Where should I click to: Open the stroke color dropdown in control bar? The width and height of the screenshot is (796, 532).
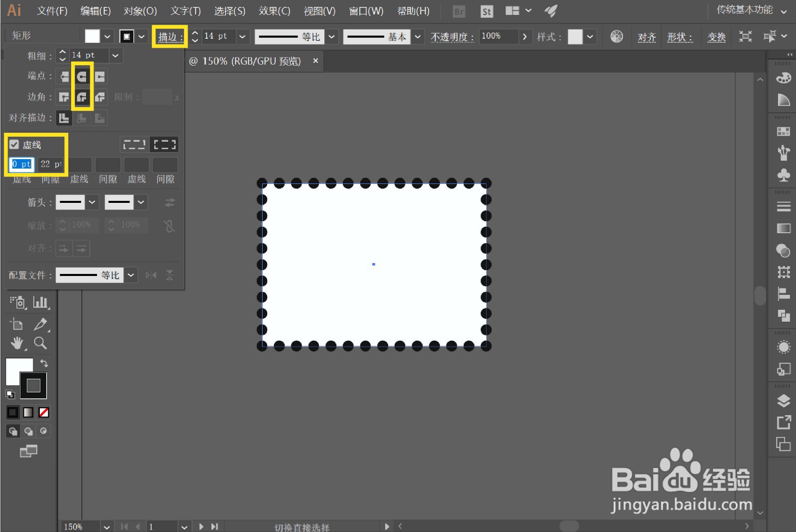(141, 36)
